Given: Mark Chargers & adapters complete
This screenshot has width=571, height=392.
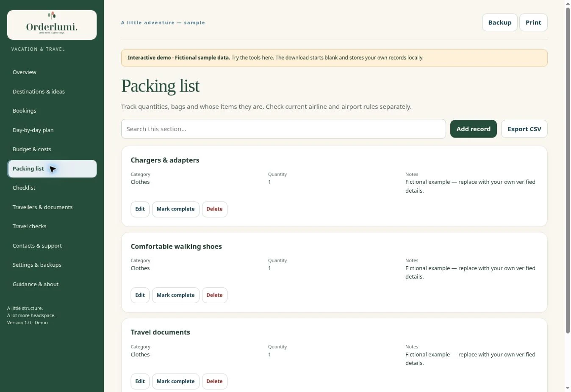Looking at the screenshot, I should (x=175, y=209).
